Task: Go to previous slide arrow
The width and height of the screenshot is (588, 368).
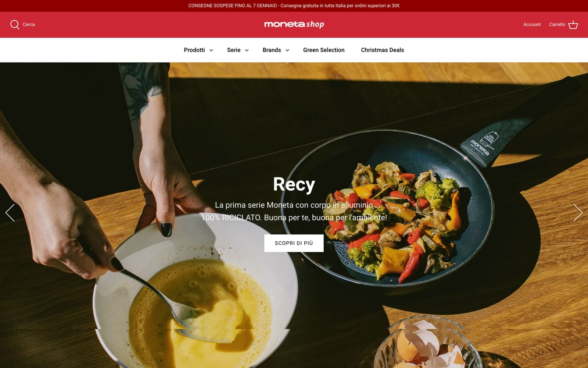Action: 10,213
